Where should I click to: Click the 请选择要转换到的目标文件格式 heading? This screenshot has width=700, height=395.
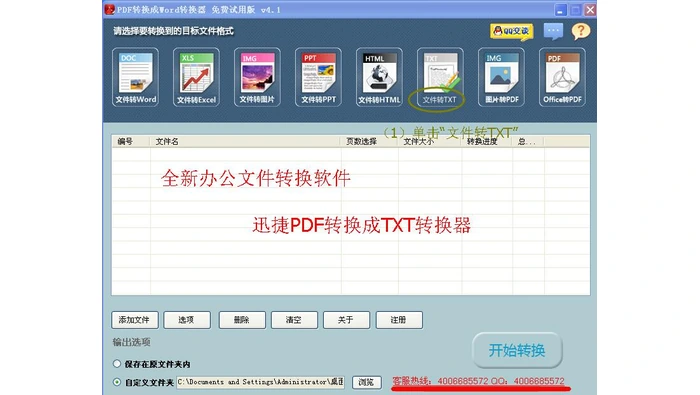pyautogui.click(x=173, y=31)
